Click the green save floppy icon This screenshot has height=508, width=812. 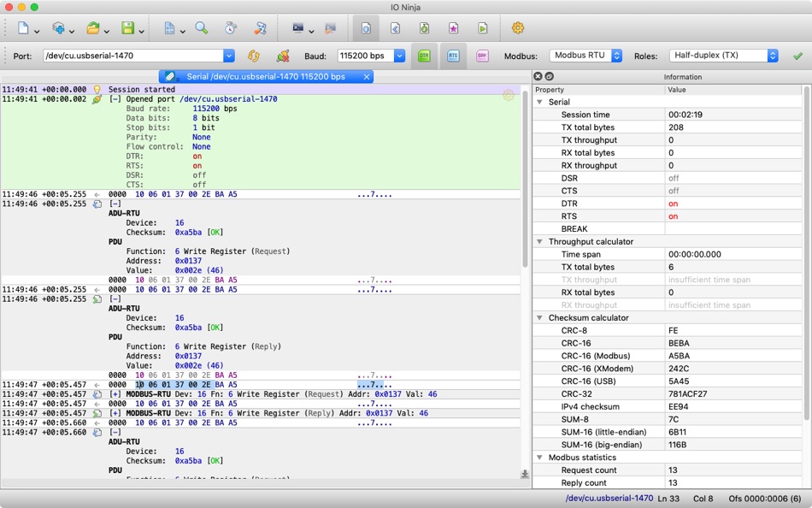tap(128, 28)
